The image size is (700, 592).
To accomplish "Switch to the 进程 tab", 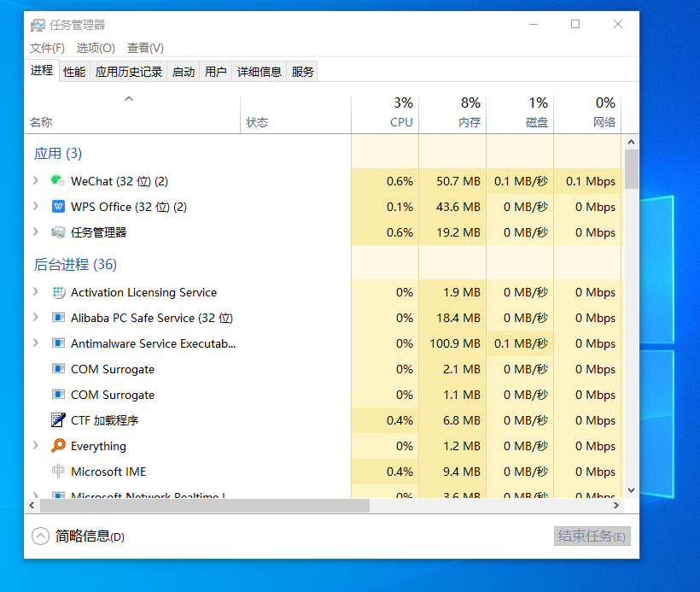I will (x=42, y=71).
